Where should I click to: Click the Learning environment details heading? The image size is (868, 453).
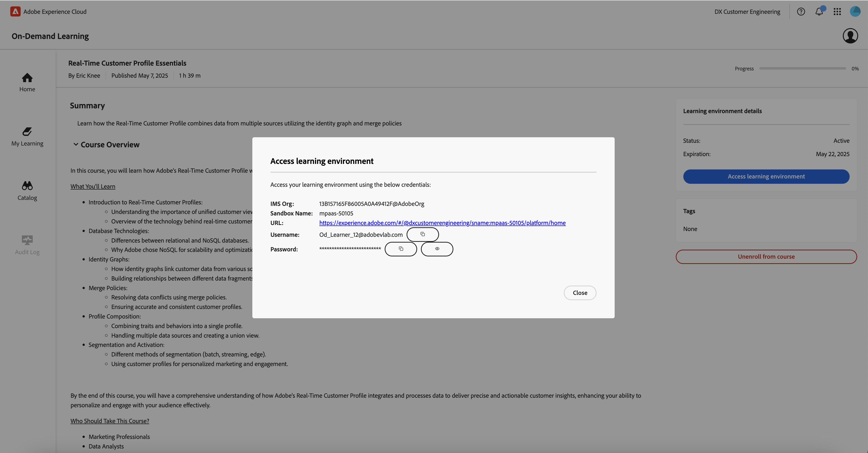point(722,111)
